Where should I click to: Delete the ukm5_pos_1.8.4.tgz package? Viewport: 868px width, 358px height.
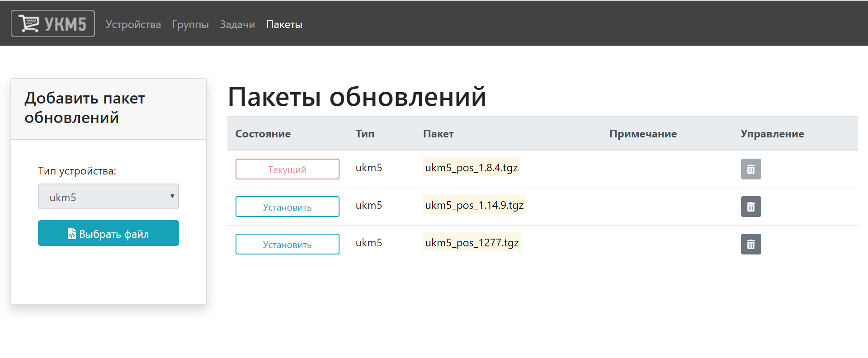[751, 169]
